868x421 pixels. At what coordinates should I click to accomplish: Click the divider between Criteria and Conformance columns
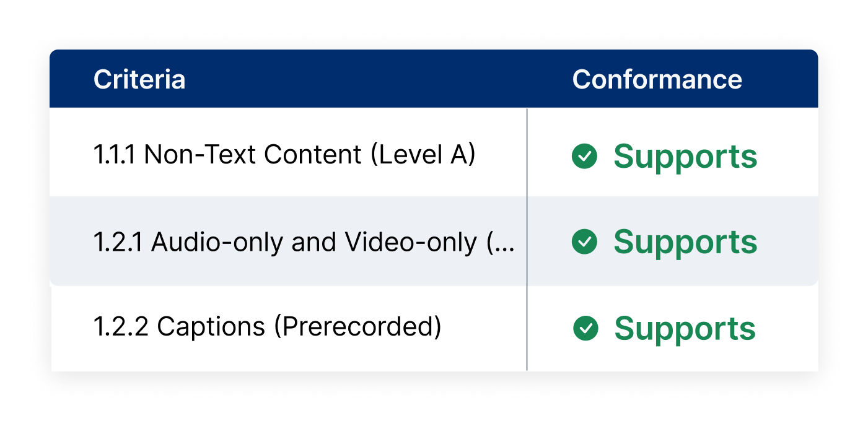[x=527, y=240]
